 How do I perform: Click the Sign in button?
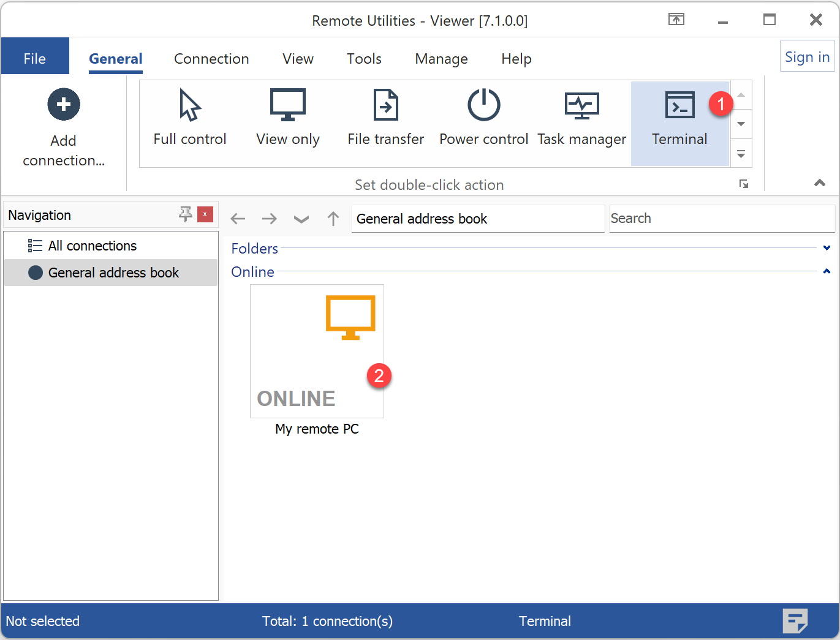tap(808, 57)
